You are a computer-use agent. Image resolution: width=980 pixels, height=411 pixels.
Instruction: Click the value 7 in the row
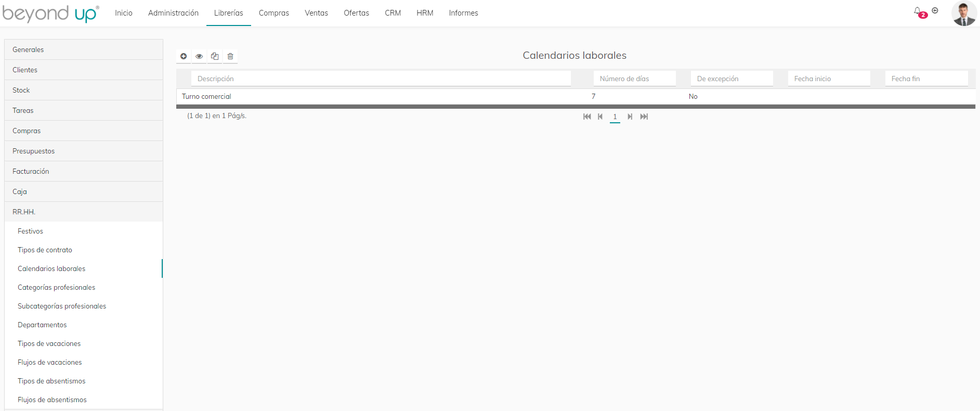(x=593, y=96)
